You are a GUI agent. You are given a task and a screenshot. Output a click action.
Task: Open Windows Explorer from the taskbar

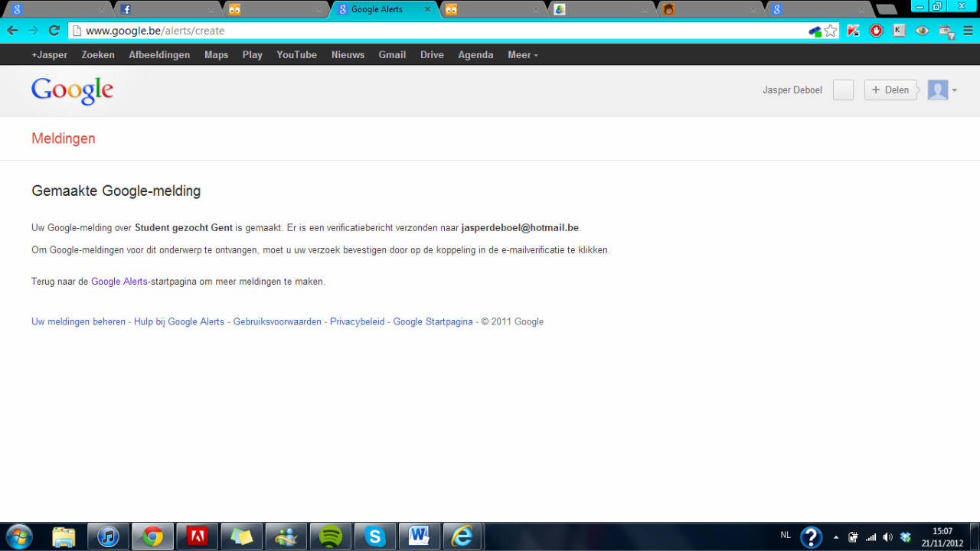pyautogui.click(x=64, y=536)
